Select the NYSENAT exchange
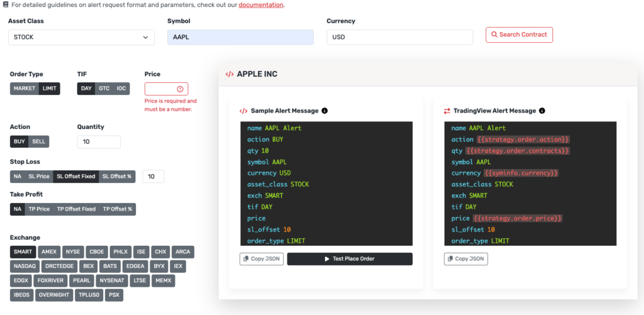The width and height of the screenshot is (644, 315). tap(112, 281)
